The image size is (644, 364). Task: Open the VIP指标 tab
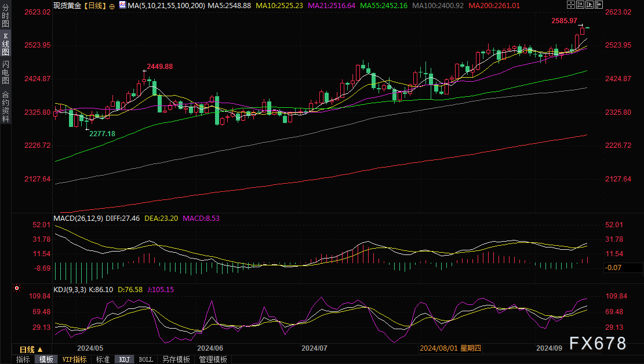coord(74,359)
